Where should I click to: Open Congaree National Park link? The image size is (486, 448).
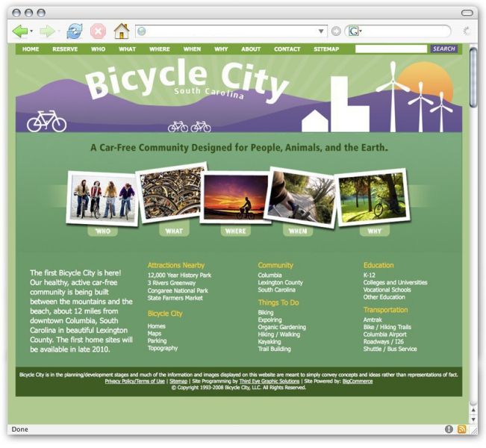(178, 290)
